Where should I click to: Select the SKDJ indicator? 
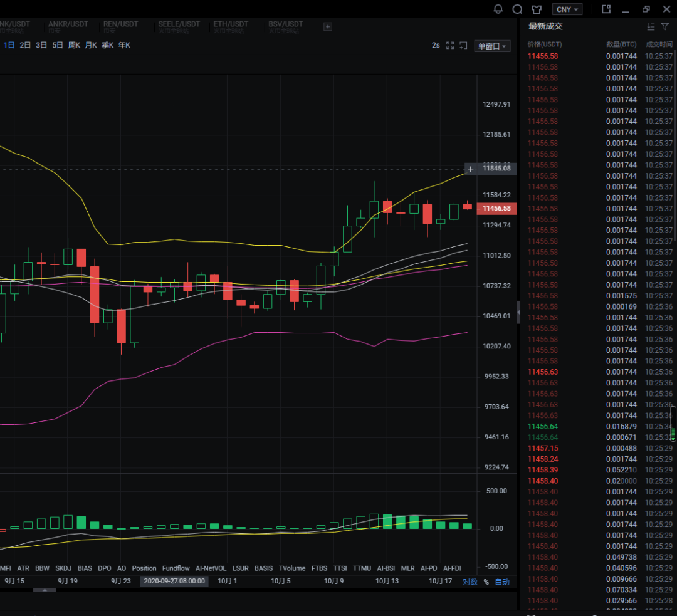tap(63, 568)
